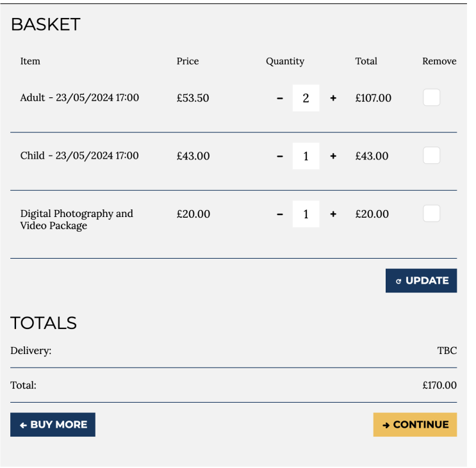Decrease Adult ticket quantity with minus
This screenshot has width=476, height=468.
pyautogui.click(x=280, y=99)
